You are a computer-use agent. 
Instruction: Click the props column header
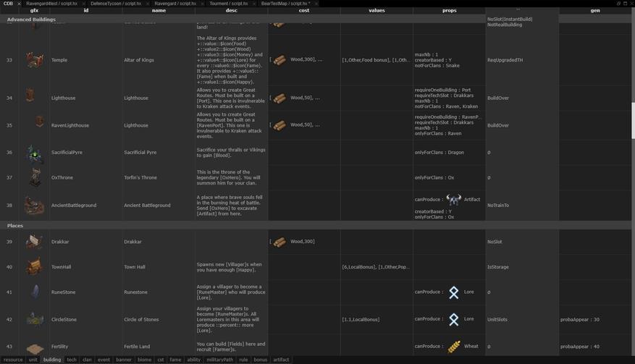449,11
